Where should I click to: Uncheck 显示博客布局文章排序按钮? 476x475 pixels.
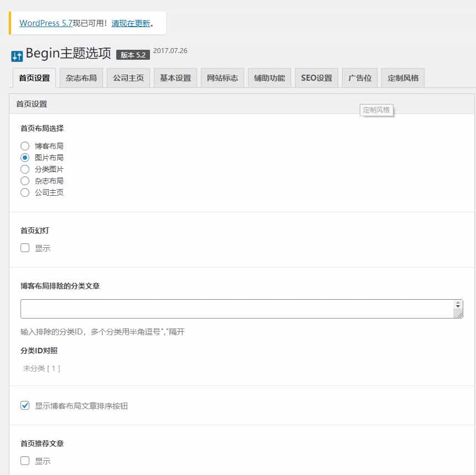tap(25, 405)
